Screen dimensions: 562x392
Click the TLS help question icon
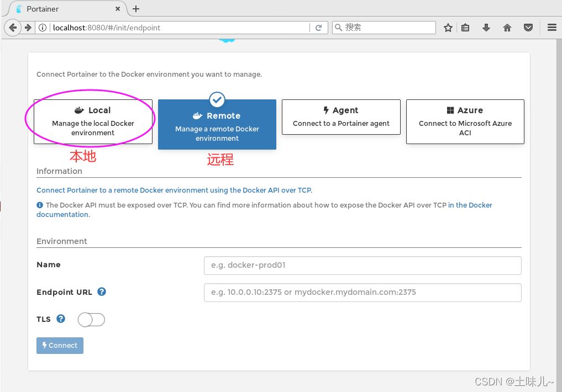[61, 319]
